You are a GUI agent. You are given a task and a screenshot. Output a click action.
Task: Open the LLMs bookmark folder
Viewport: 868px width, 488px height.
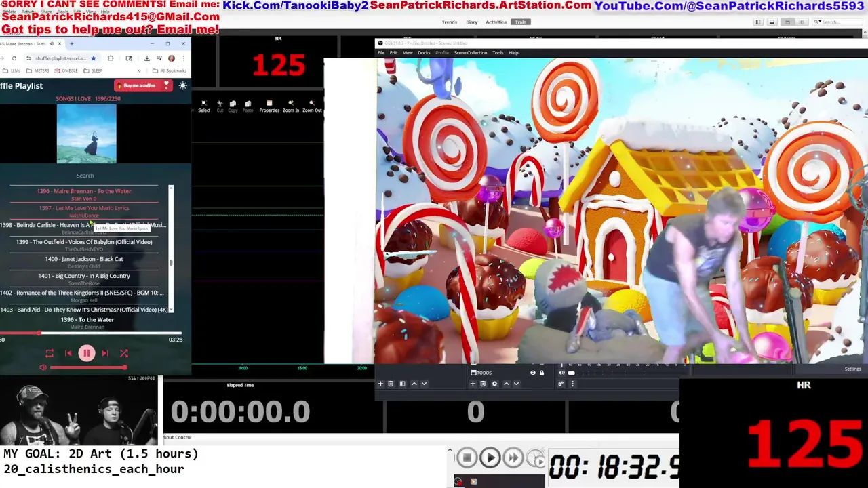pyautogui.click(x=11, y=70)
